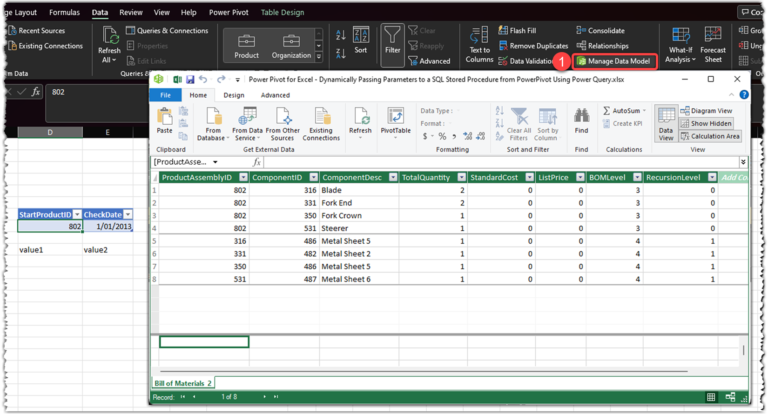
Task: Select the Bill of Materials 2 sheet tab
Action: [x=183, y=383]
